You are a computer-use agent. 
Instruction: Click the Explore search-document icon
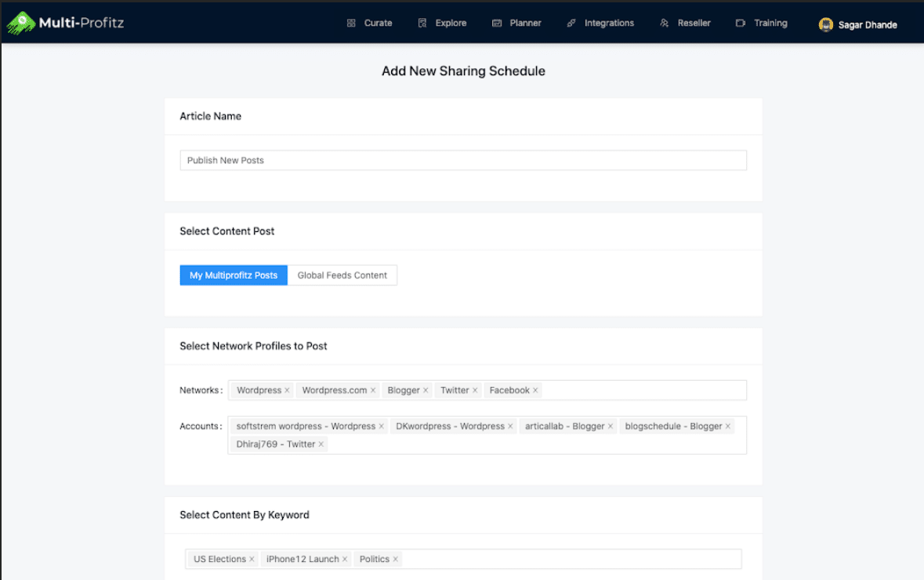pos(422,23)
